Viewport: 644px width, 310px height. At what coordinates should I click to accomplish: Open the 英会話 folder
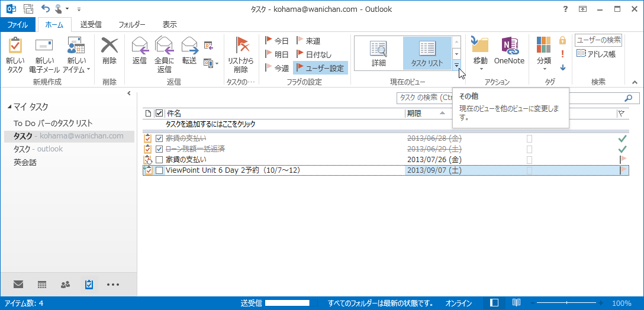pos(25,162)
